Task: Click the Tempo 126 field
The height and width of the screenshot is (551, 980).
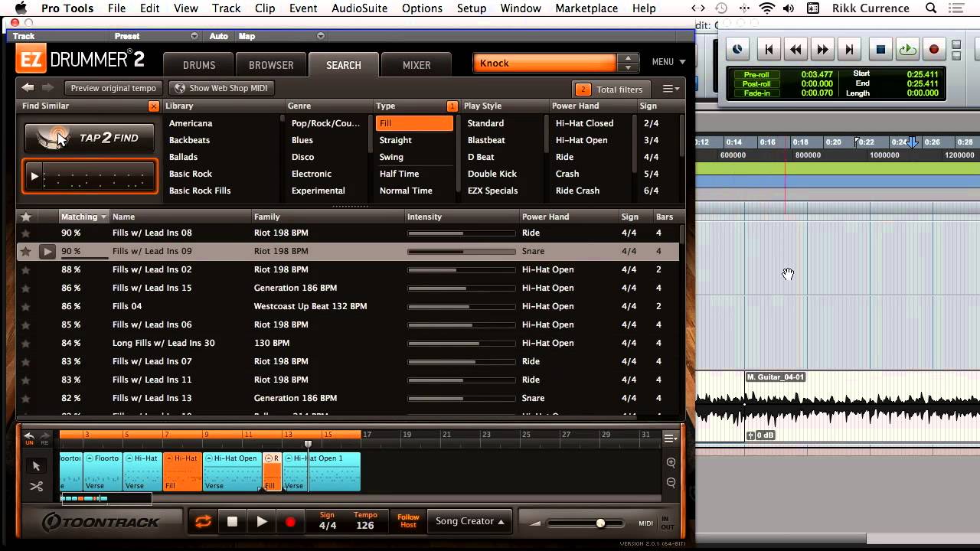Action: pyautogui.click(x=365, y=521)
